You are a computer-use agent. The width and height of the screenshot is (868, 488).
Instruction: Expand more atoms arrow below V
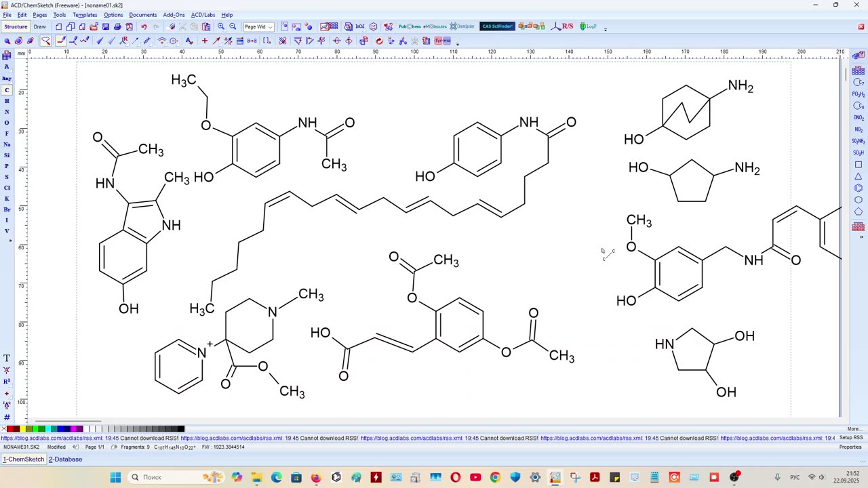[9, 241]
